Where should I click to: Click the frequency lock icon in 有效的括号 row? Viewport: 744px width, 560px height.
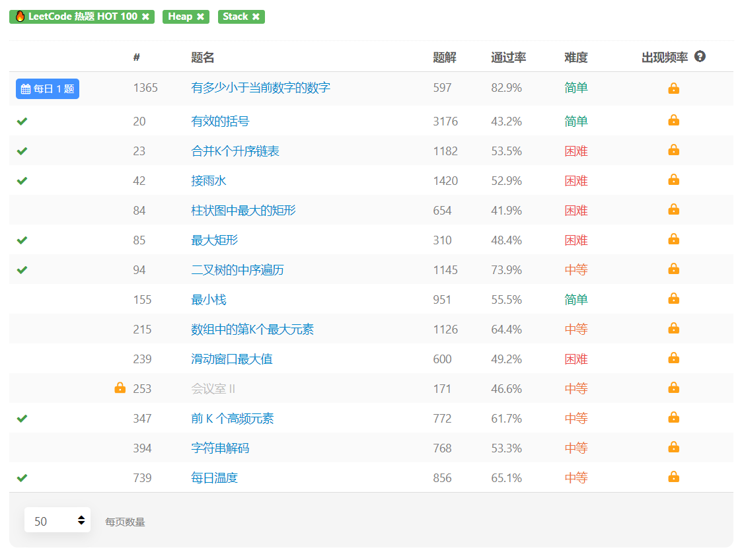673,120
